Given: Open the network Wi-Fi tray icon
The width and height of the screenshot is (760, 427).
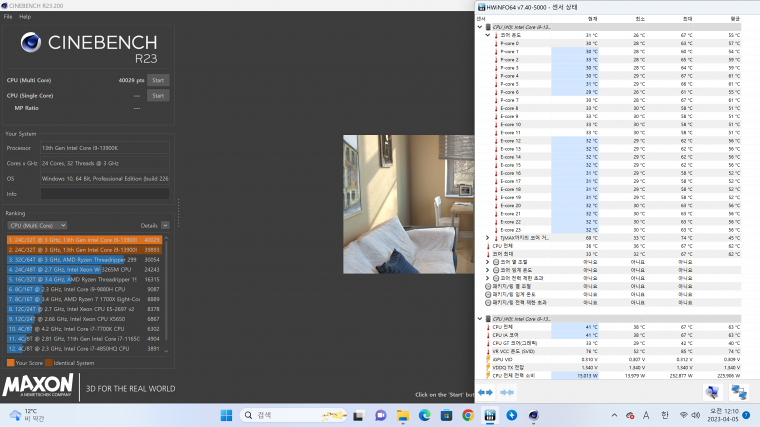Looking at the screenshot, I should (683, 415).
